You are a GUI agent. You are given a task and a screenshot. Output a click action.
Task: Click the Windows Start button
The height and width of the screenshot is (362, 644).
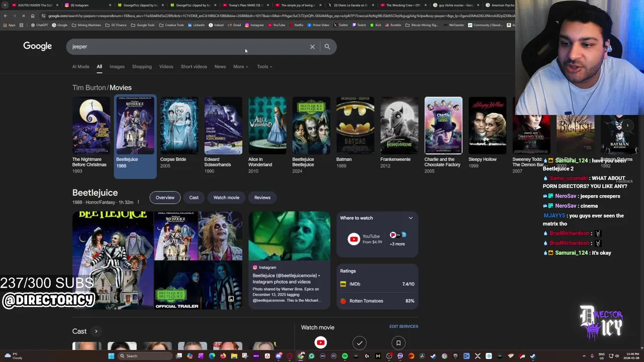tap(111, 356)
